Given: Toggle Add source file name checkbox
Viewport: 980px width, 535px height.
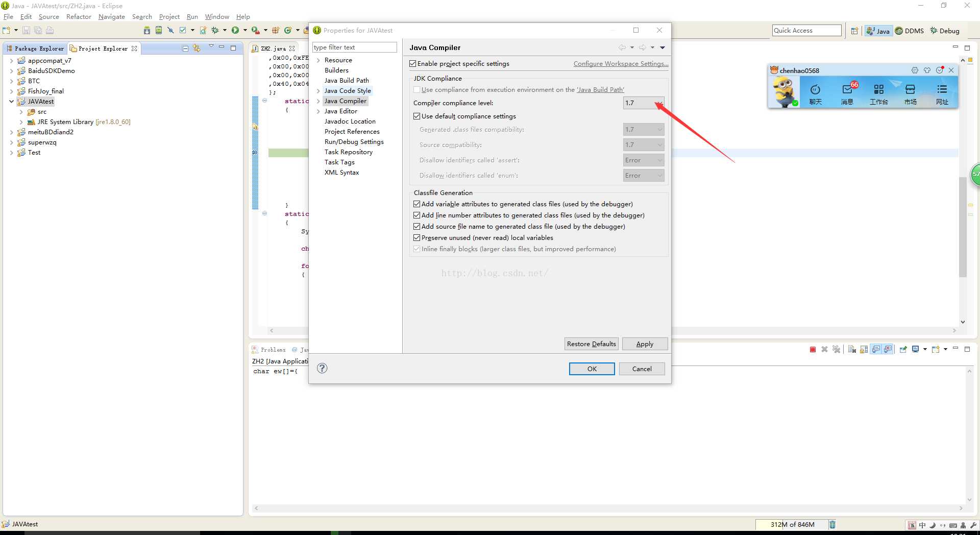Looking at the screenshot, I should click(x=416, y=227).
